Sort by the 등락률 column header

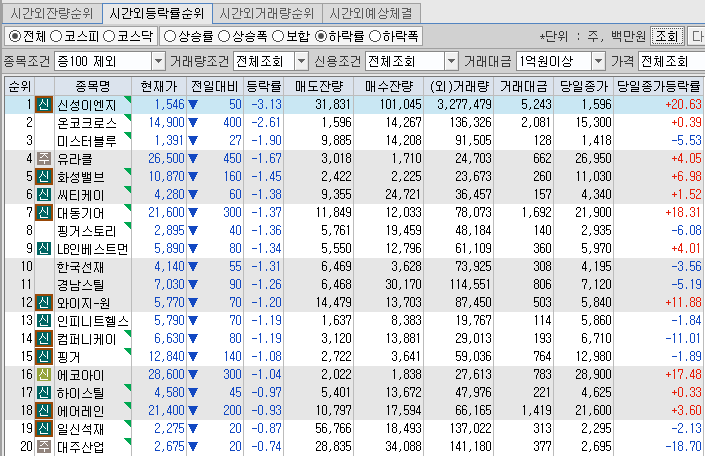(x=263, y=86)
